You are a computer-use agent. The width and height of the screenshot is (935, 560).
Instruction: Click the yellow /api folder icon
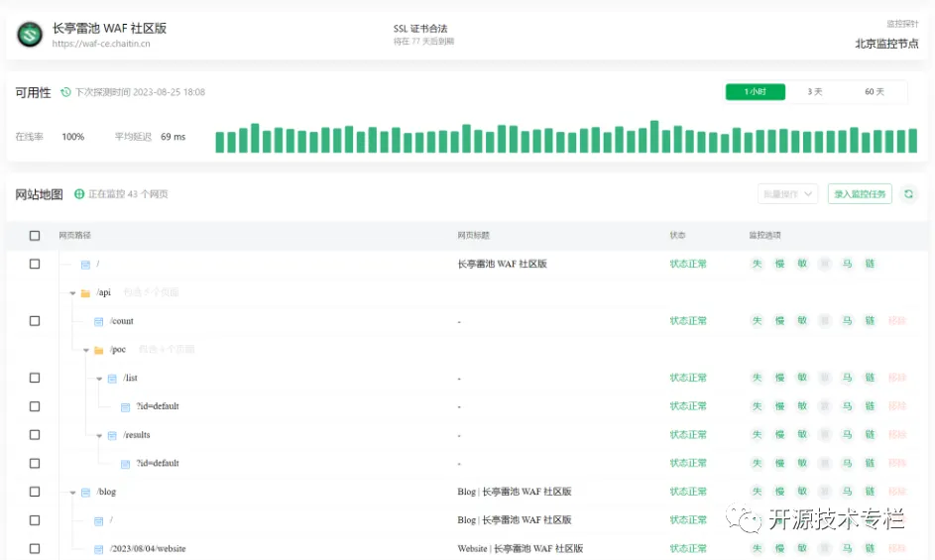[x=85, y=293]
